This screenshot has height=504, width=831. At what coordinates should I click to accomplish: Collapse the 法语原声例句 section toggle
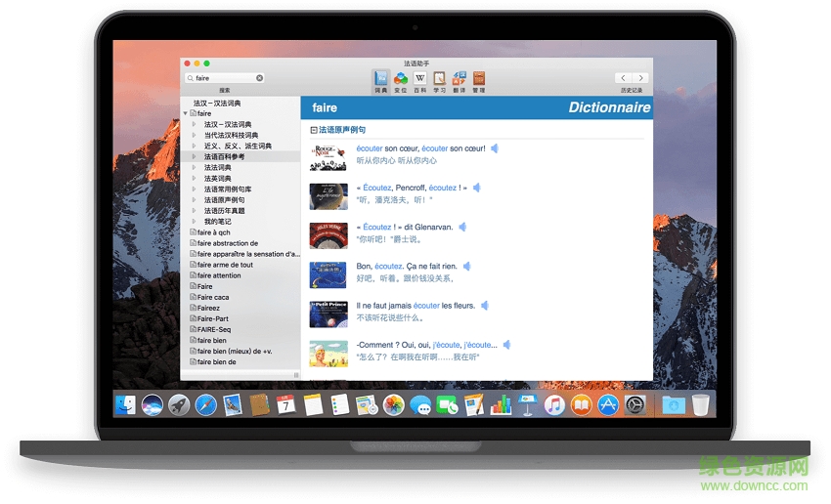point(314,130)
